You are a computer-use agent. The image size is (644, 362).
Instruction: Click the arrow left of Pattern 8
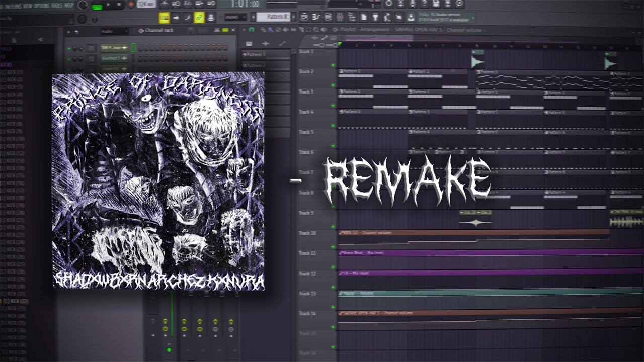tap(253, 17)
